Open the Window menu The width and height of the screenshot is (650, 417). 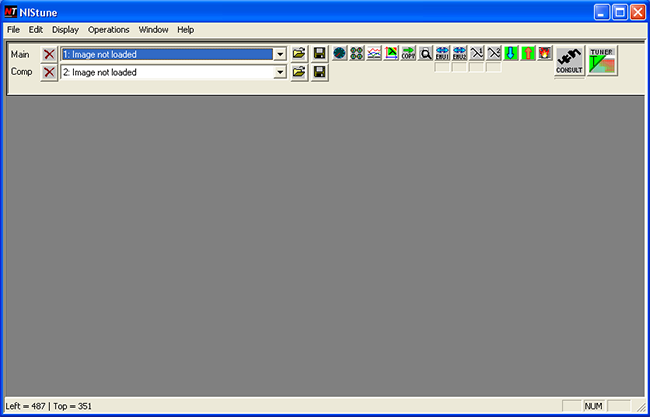point(153,30)
